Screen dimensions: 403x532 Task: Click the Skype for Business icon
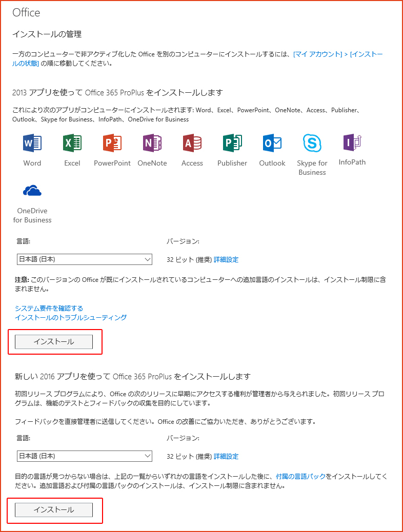coord(312,143)
